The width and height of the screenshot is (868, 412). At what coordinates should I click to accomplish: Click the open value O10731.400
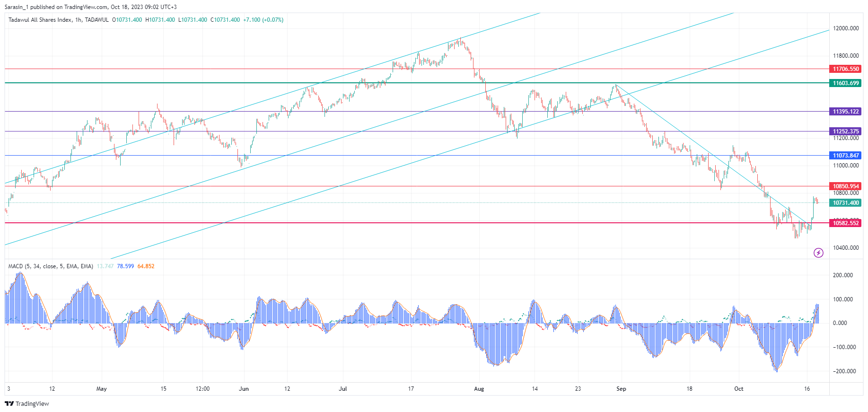(127, 20)
